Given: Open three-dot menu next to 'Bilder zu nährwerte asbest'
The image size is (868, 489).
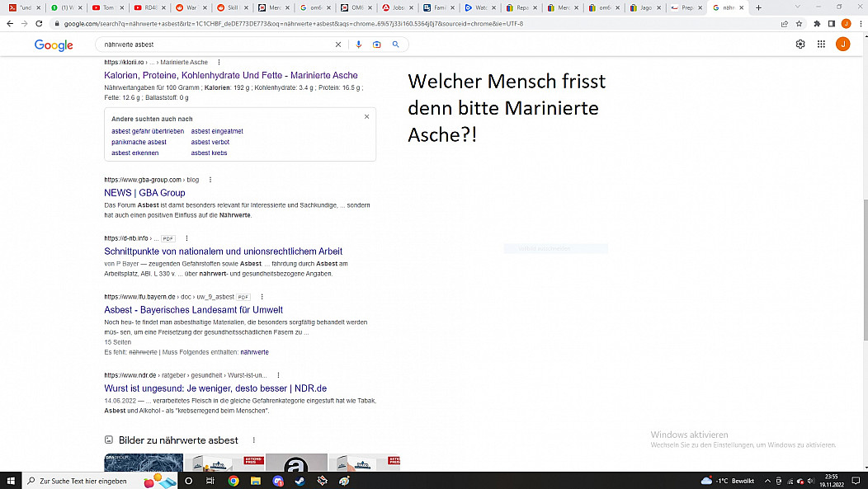Looking at the screenshot, I should click(x=253, y=440).
